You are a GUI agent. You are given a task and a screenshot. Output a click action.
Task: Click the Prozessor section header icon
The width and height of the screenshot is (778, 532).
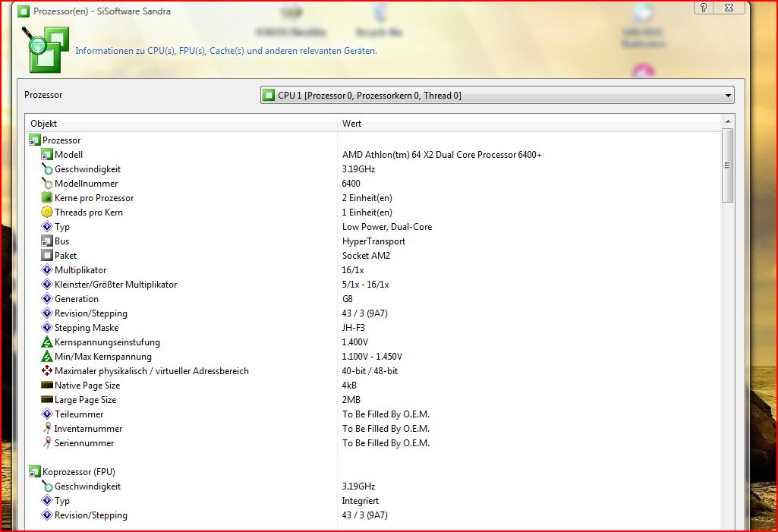coord(34,140)
